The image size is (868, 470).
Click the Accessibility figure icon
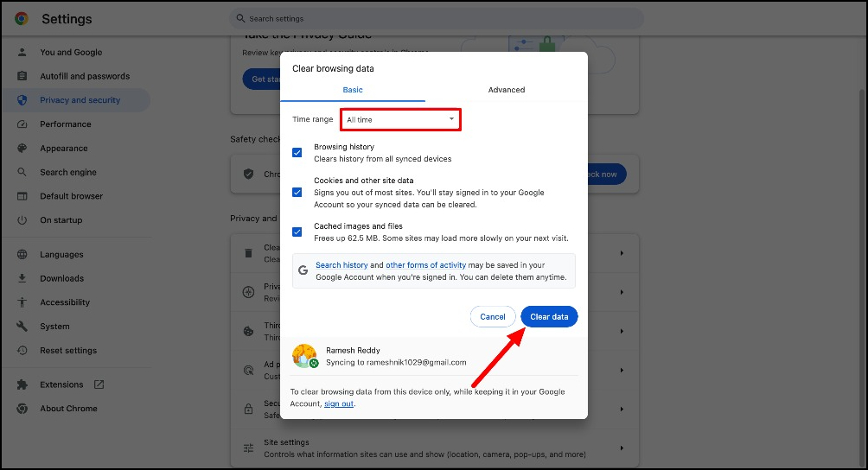click(x=22, y=302)
